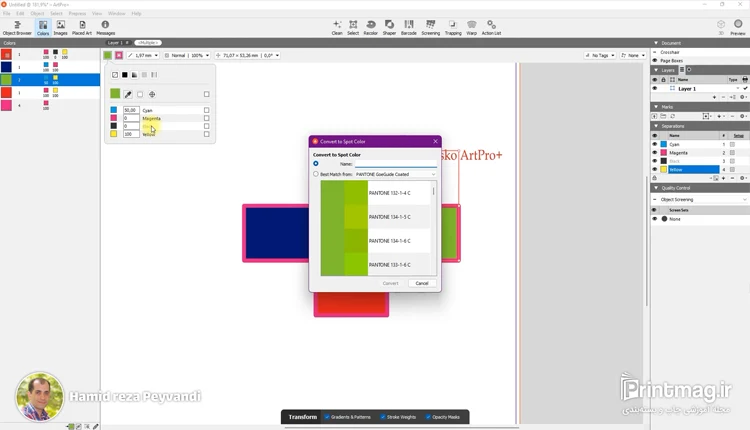Viewport: 750px width, 430px height.
Task: Collapse the Quality Control section
Action: [656, 188]
